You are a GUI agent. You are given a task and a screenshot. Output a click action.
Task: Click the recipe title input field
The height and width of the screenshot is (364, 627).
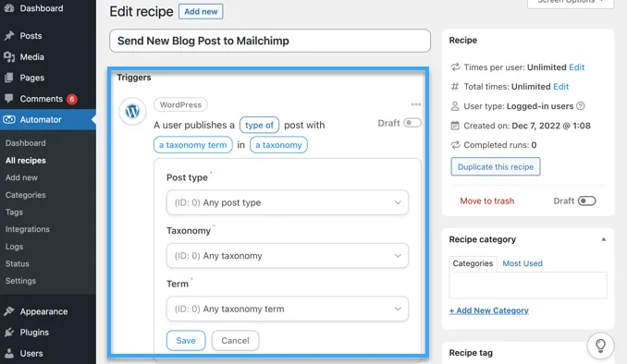coord(270,41)
